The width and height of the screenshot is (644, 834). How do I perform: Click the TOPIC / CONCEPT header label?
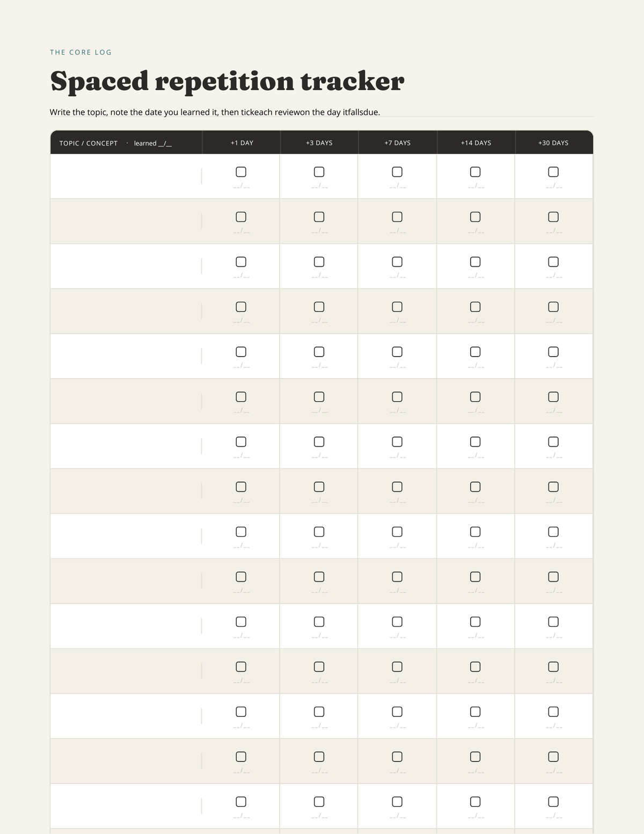(x=89, y=143)
